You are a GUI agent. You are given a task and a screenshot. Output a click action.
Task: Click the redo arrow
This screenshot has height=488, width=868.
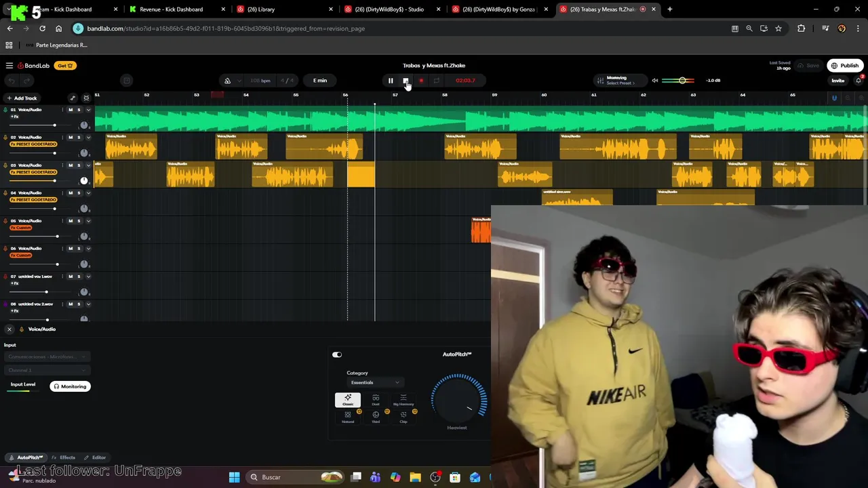26,81
